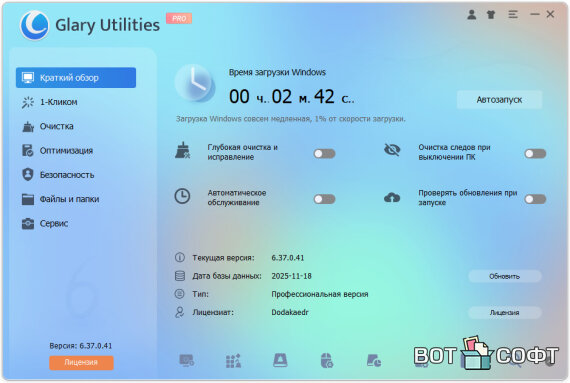Open the disk space analyzer pie-chart icon
The height and width of the screenshot is (383, 570).
coord(374,360)
